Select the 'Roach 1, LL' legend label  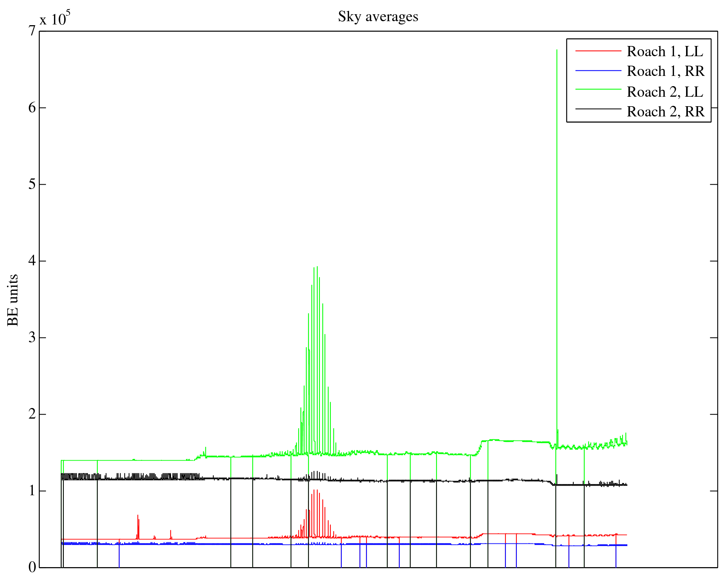tap(665, 51)
